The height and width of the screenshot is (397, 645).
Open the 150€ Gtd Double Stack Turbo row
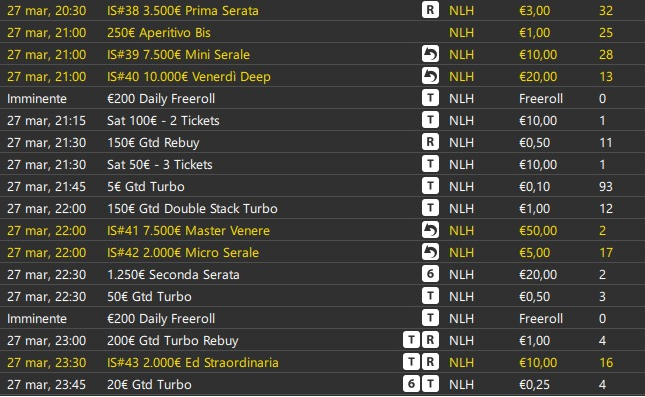click(322, 208)
